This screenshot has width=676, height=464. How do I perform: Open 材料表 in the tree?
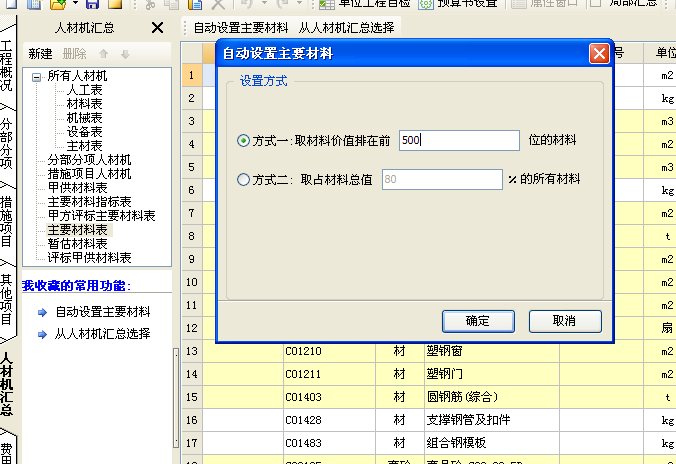(84, 104)
